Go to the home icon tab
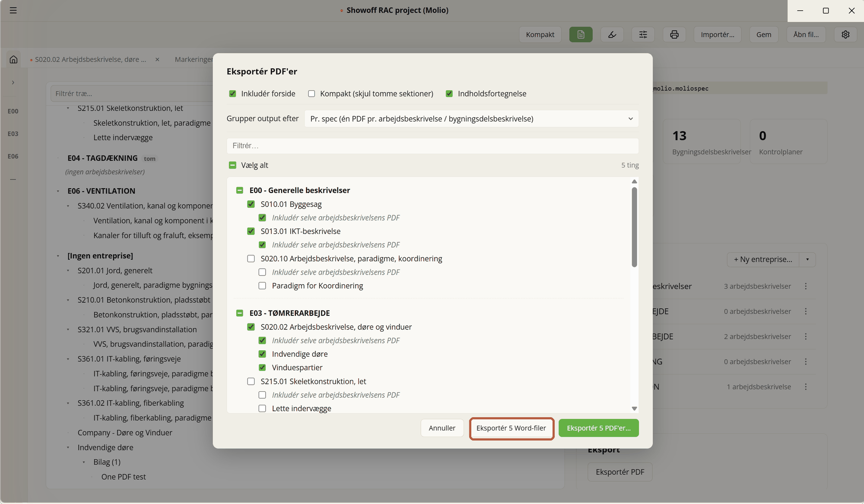Viewport: 864px width, 504px height. pos(13,59)
